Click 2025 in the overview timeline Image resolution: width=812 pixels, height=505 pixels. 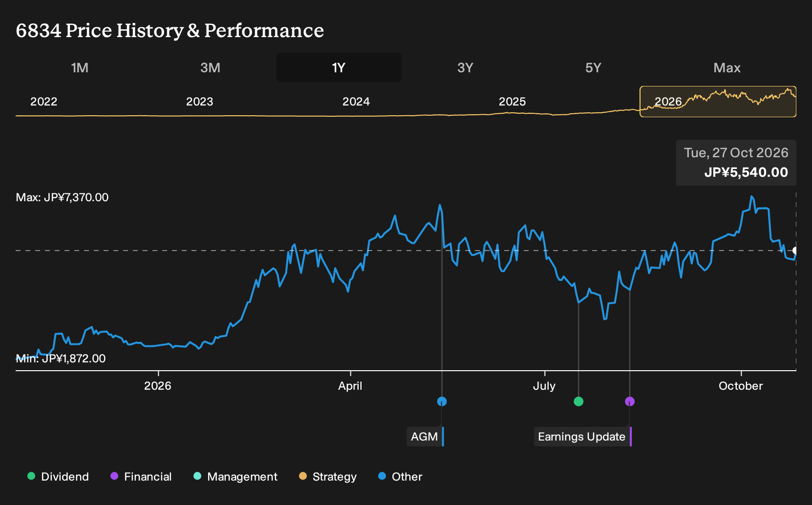tap(512, 102)
